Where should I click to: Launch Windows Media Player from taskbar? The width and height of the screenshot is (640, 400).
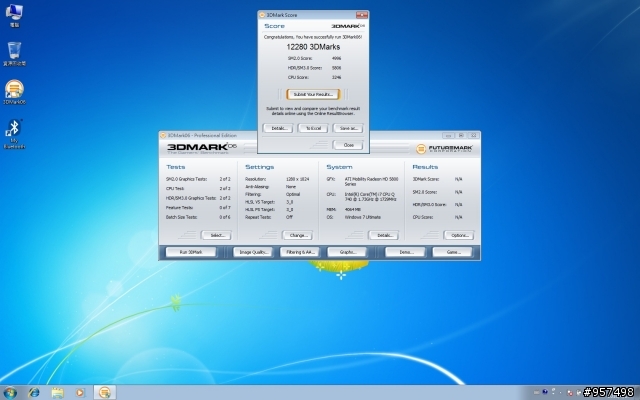[80, 393]
